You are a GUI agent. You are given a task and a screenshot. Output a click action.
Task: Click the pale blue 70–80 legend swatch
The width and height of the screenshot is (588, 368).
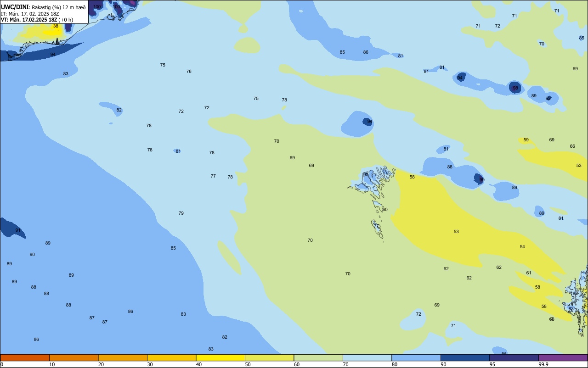coord(367,357)
